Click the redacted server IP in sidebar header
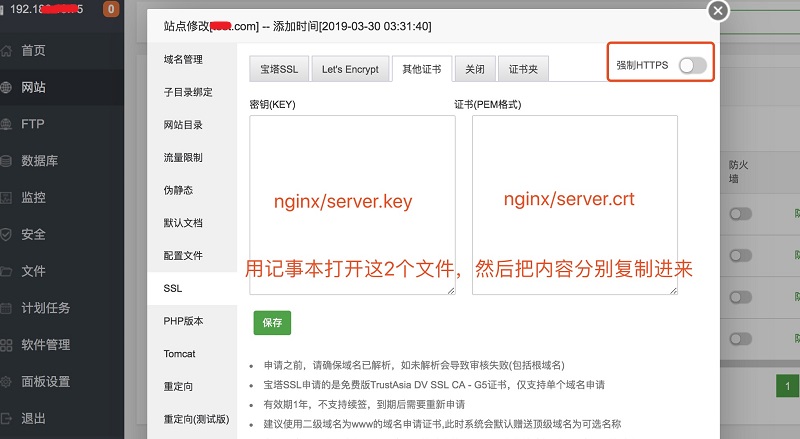Viewport: 800px width, 439px height. pyautogui.click(x=46, y=9)
